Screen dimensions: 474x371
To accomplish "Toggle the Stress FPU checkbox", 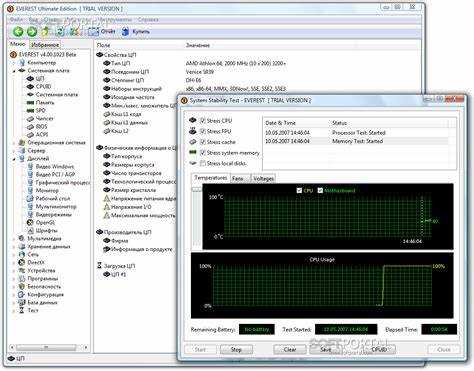I will point(203,131).
